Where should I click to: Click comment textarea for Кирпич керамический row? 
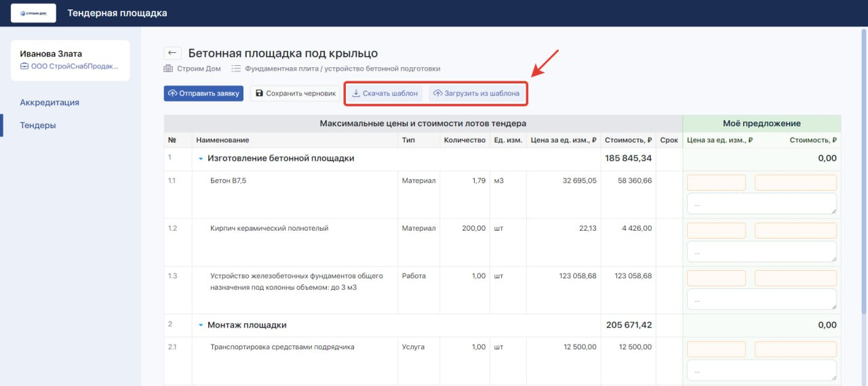(762, 251)
